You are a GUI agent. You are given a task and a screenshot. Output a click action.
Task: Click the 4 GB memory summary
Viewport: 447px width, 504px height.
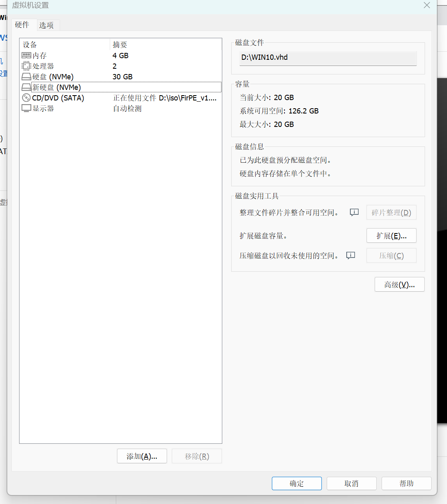pos(121,55)
